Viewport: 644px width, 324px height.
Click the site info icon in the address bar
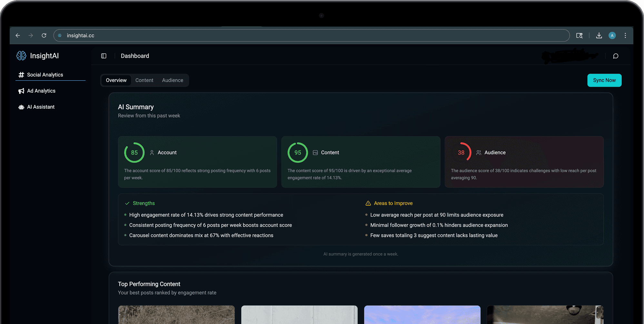click(60, 35)
